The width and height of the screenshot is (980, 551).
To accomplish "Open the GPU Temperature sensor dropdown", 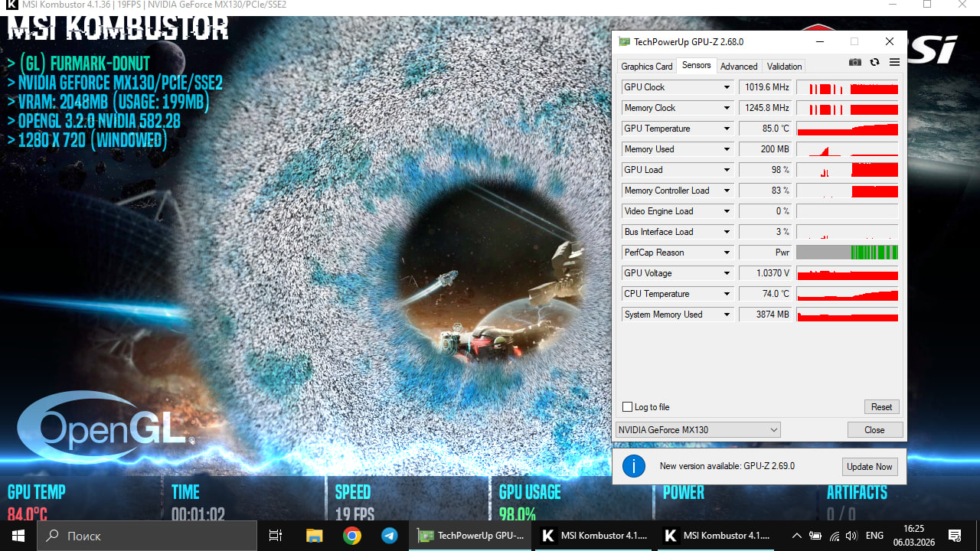I will 727,129.
